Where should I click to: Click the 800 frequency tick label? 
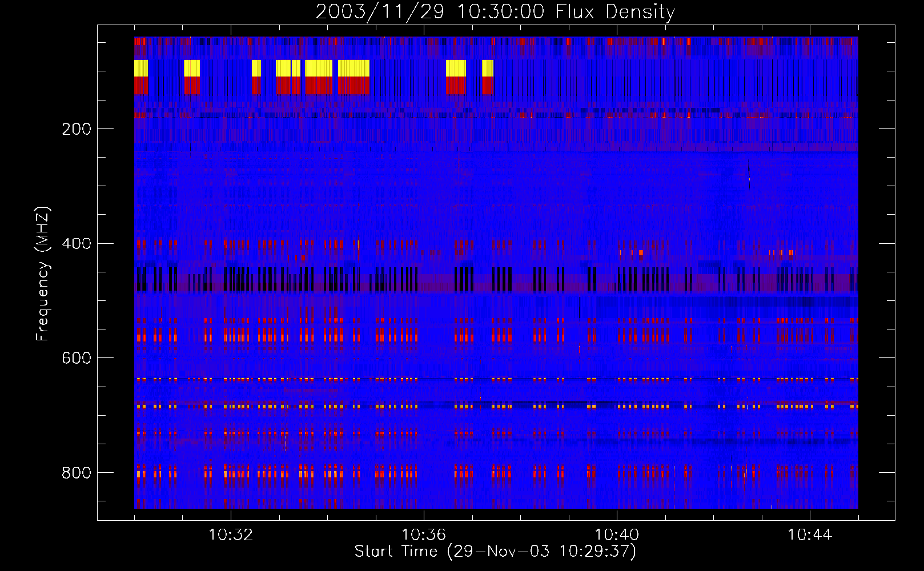(x=77, y=473)
